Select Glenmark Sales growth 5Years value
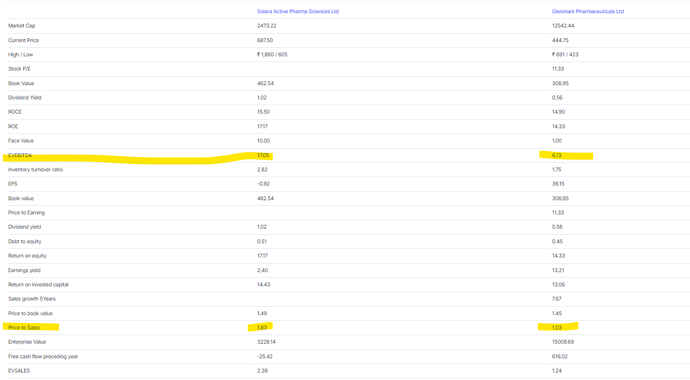Image resolution: width=690 pixels, height=380 pixels. (557, 299)
